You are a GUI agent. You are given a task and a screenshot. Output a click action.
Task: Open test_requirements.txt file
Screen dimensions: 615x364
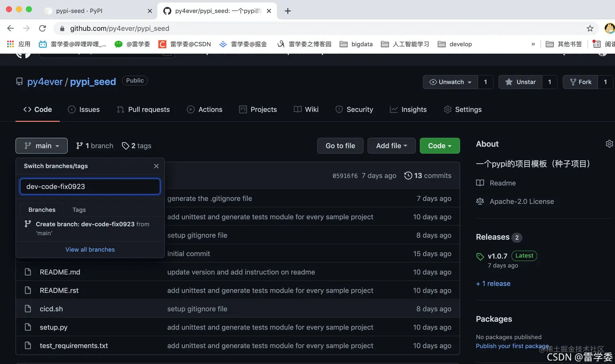pos(74,346)
